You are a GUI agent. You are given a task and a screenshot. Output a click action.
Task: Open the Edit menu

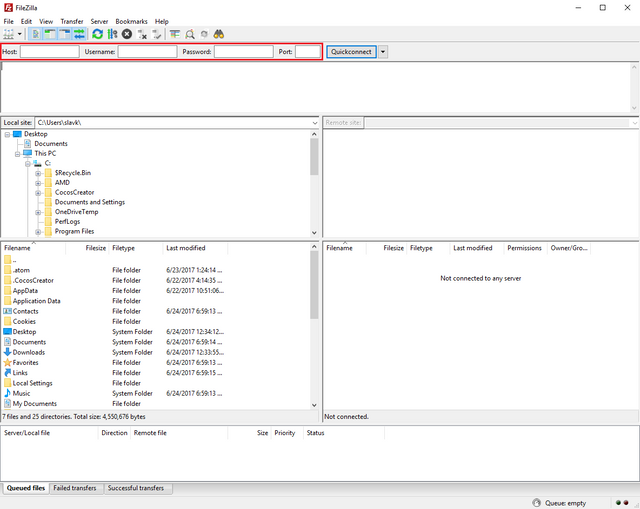pyautogui.click(x=26, y=21)
